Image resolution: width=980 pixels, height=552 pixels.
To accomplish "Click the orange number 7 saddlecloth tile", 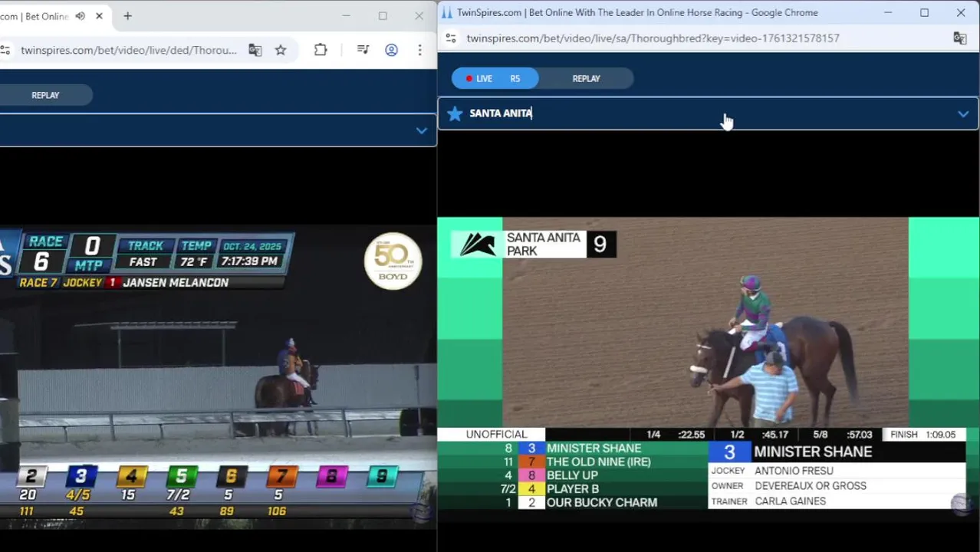I will click(x=282, y=476).
